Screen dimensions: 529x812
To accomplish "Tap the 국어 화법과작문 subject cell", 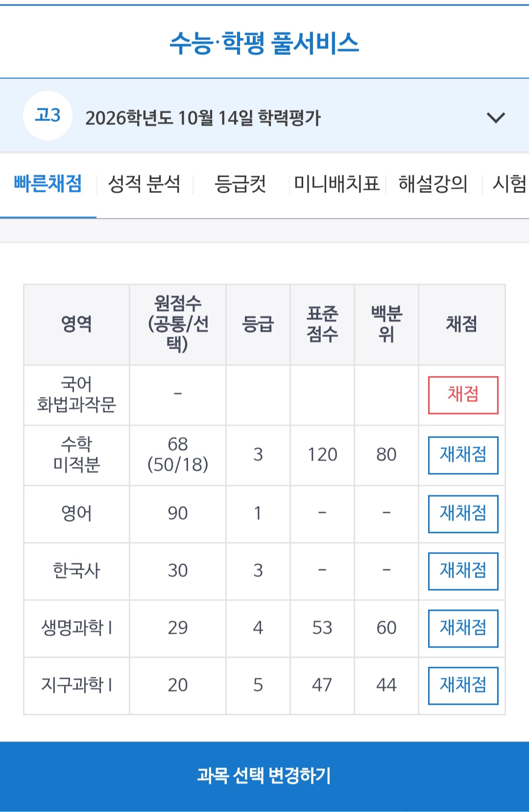I will (x=76, y=394).
